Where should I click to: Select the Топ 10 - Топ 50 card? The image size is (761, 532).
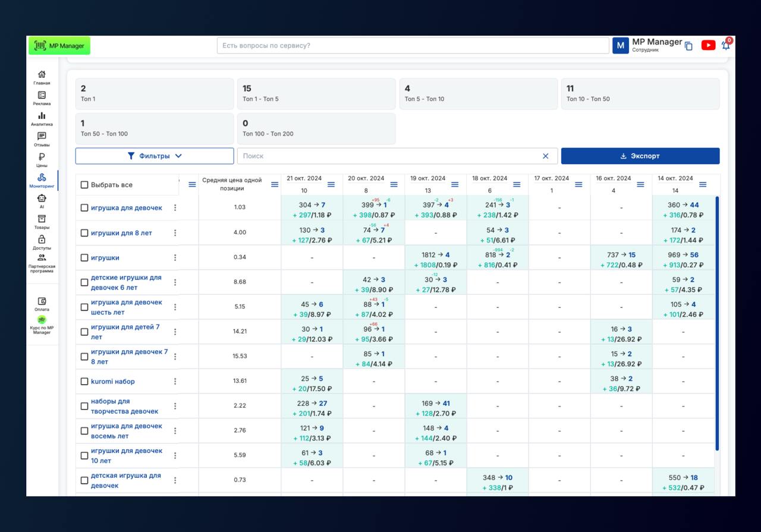(x=640, y=93)
